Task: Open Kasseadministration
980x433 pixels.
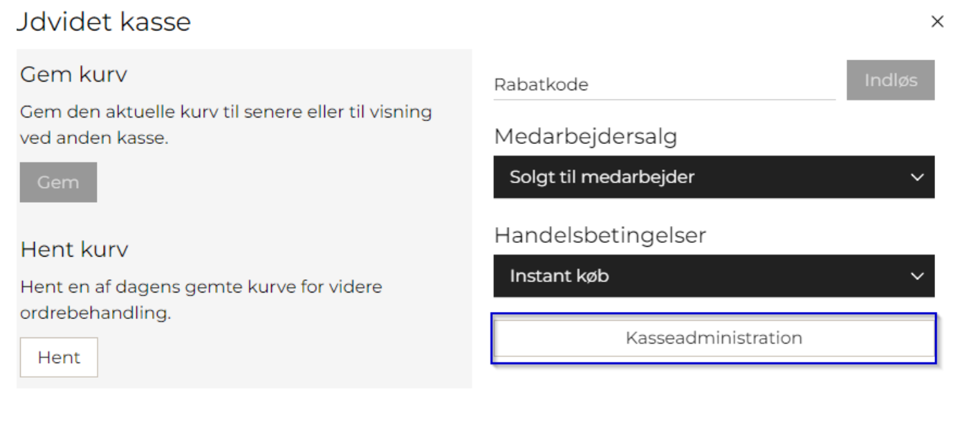Action: (713, 338)
